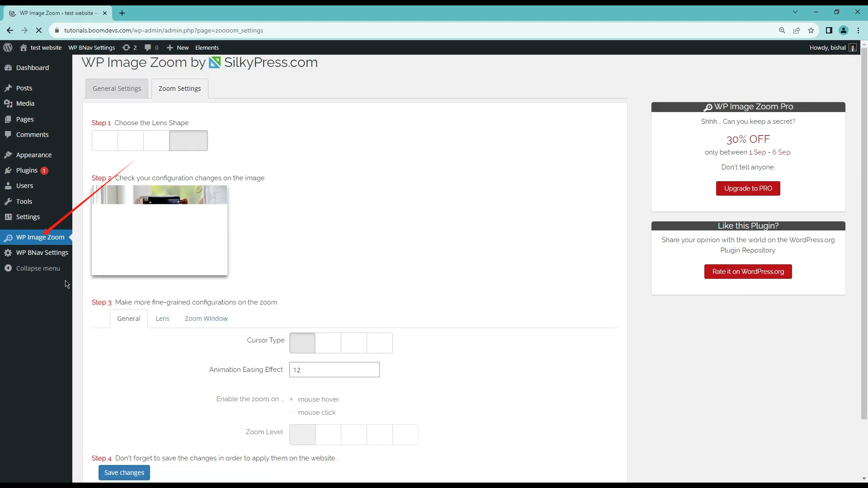Screen dimensions: 868x488
Task: Open Chrome profile avatar icon
Action: pyautogui.click(x=844, y=30)
